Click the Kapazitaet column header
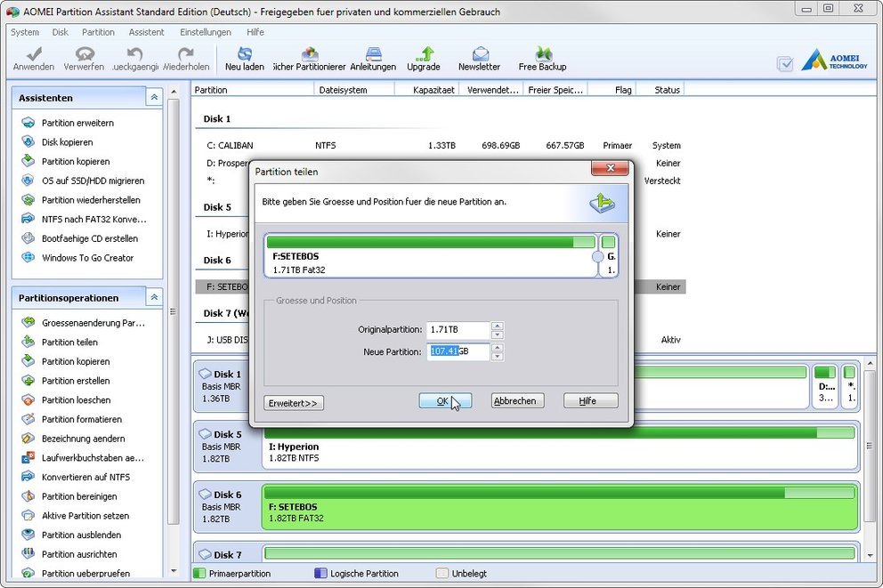This screenshot has height=588, width=883. click(427, 90)
